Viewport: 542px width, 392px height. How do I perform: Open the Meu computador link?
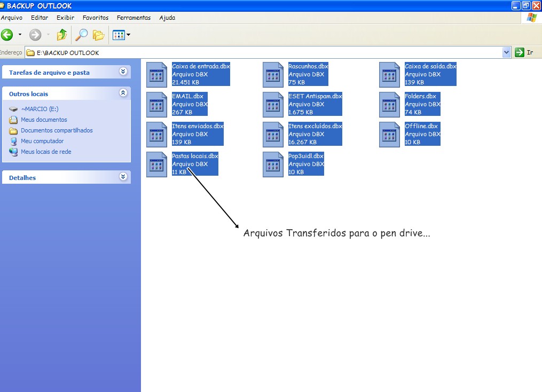tap(42, 141)
